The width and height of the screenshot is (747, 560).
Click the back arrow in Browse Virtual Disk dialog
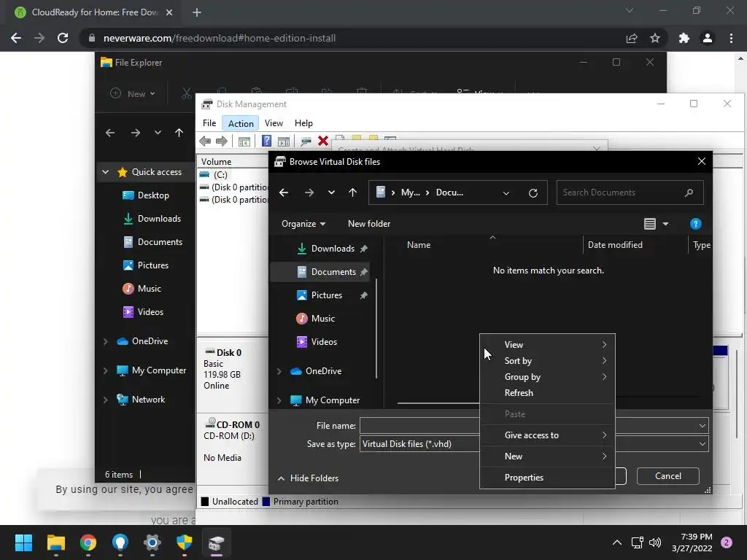click(x=284, y=192)
